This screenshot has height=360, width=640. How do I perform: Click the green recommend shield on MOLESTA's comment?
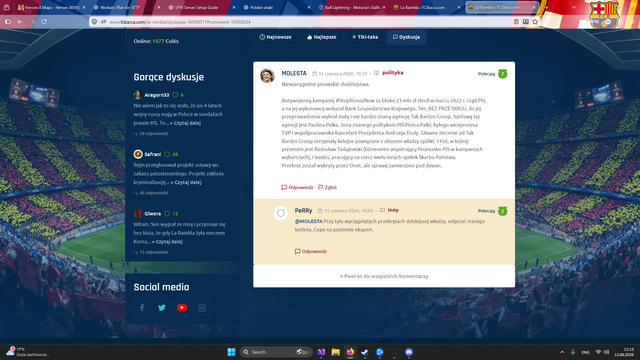(502, 74)
